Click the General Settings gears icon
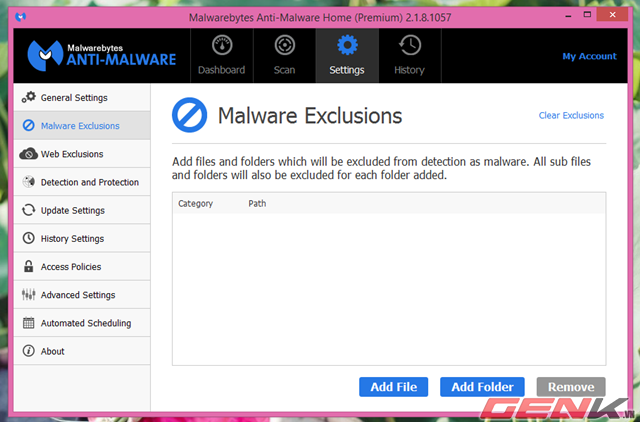This screenshot has width=640, height=422. pyautogui.click(x=29, y=97)
